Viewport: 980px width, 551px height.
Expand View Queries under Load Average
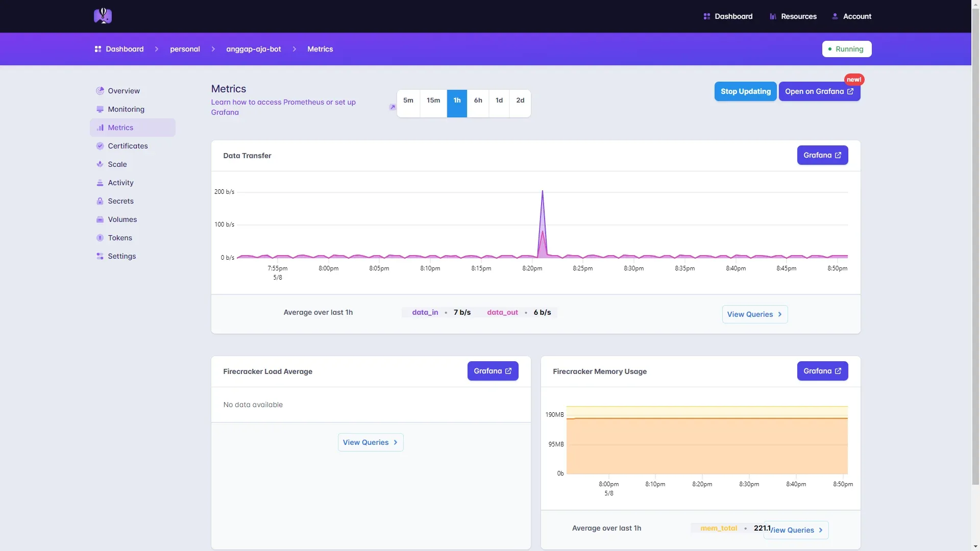[x=370, y=442]
